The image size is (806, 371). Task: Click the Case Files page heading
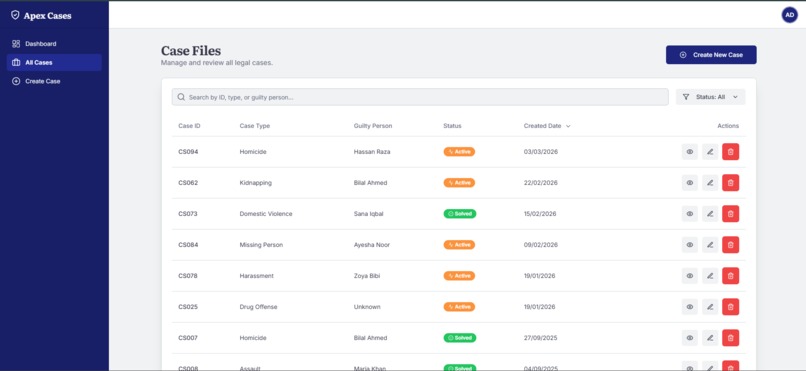coord(191,51)
